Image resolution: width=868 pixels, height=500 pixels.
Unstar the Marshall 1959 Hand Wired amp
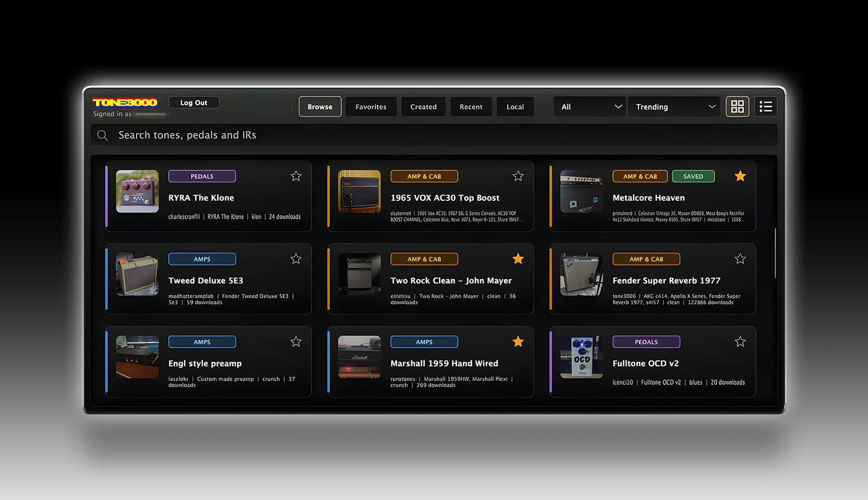click(x=518, y=341)
